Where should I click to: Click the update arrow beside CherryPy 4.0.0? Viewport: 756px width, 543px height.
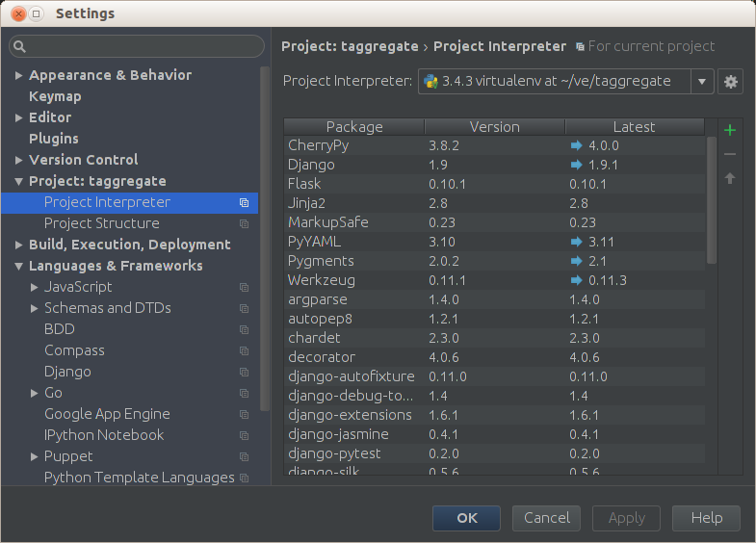tap(577, 145)
